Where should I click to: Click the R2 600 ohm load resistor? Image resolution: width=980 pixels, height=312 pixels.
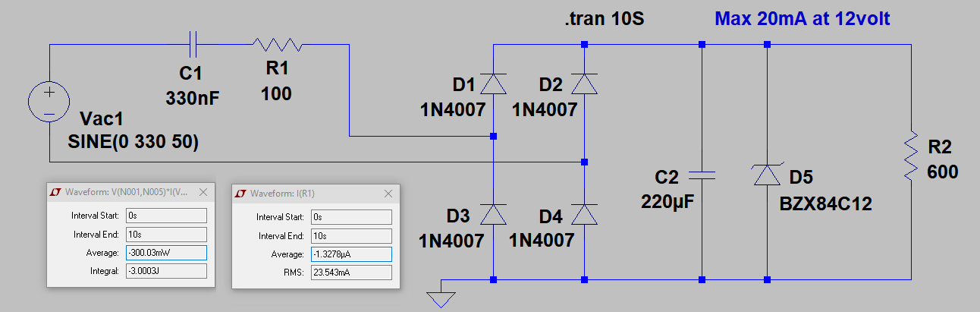click(x=910, y=159)
